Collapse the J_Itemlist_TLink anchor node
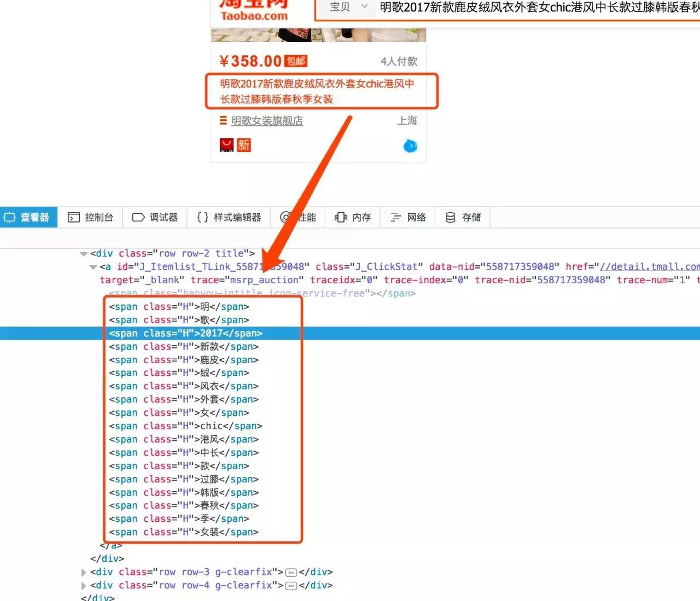 click(x=93, y=267)
